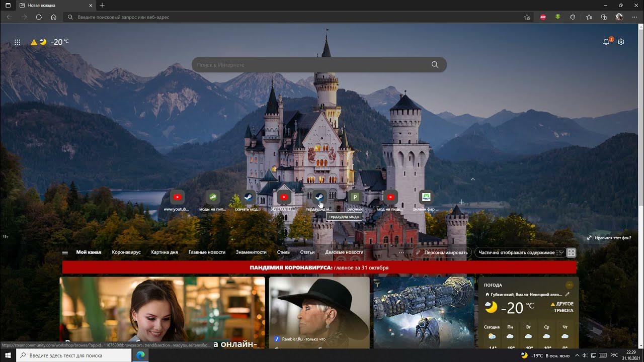Add a new quick link site
Image resolution: width=644 pixels, height=362 pixels.
pos(461,202)
